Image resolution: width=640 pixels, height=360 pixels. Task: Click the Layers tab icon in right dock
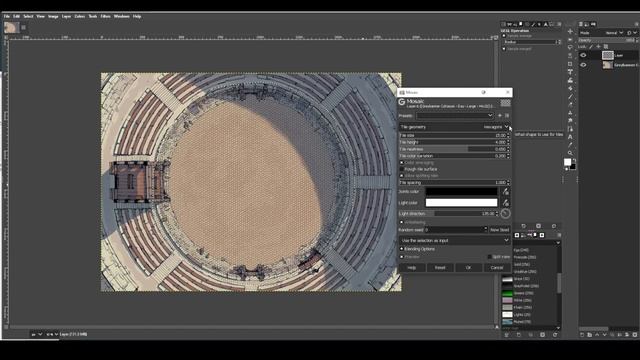pos(581,24)
